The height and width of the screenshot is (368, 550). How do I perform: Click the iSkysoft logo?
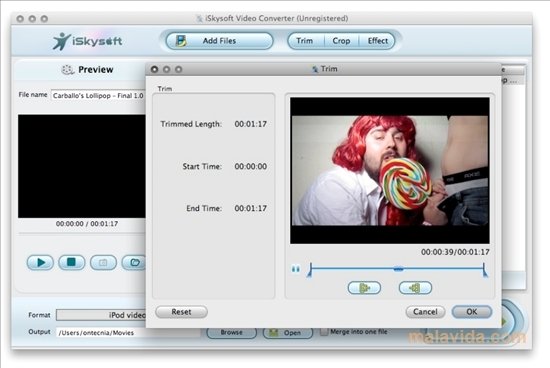click(87, 41)
